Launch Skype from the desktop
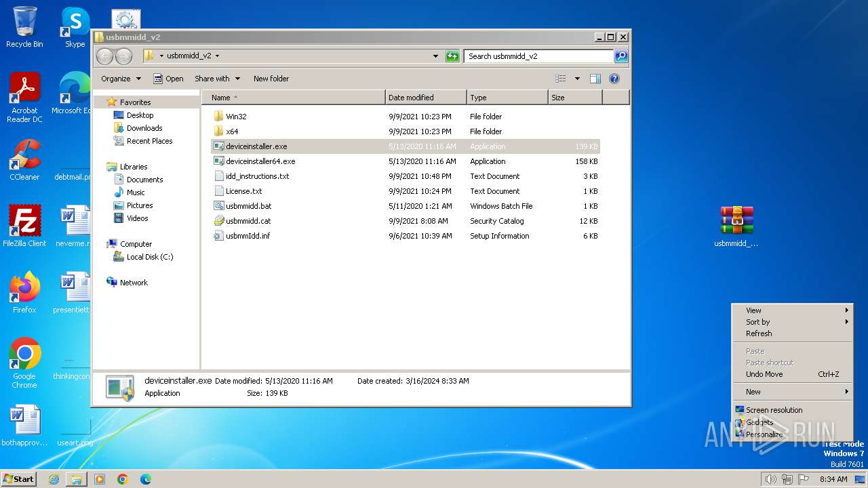Image resolution: width=868 pixels, height=488 pixels. pyautogui.click(x=75, y=27)
